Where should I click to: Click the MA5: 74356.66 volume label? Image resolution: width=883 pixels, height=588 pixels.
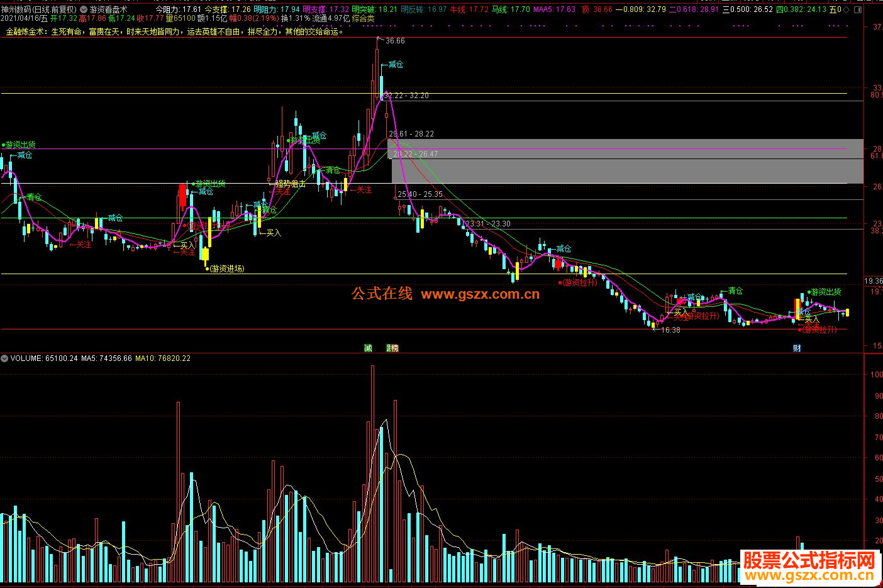tap(106, 358)
